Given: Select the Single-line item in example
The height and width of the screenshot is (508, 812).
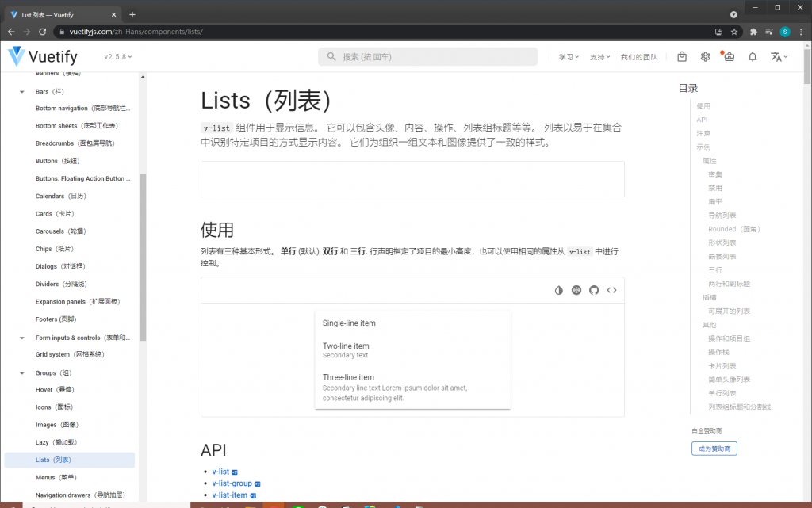Looking at the screenshot, I should click(412, 323).
